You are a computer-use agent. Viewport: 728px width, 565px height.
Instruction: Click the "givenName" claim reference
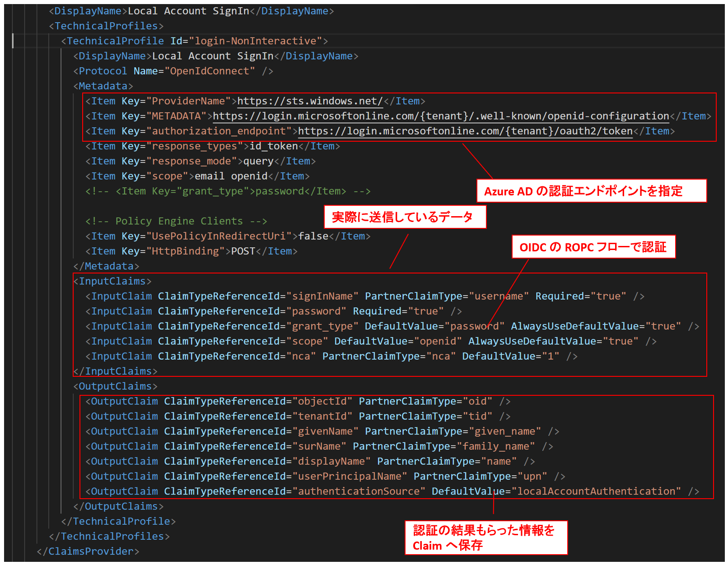coord(325,431)
